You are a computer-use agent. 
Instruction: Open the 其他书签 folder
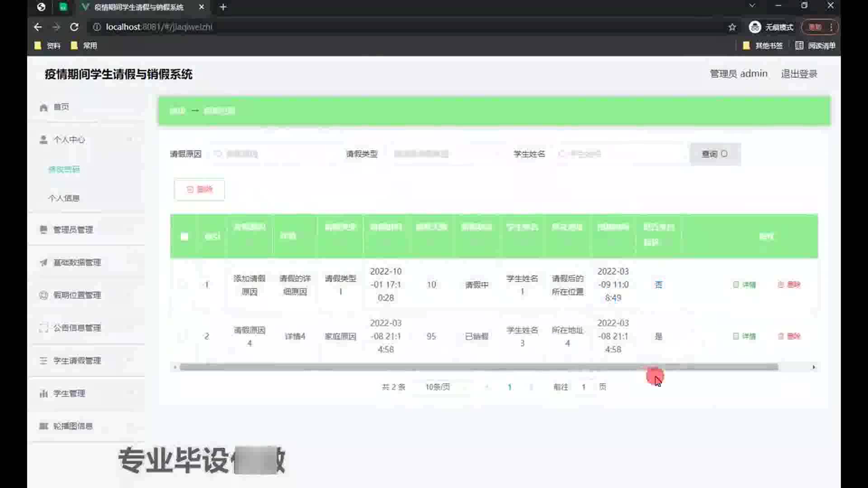pos(763,46)
